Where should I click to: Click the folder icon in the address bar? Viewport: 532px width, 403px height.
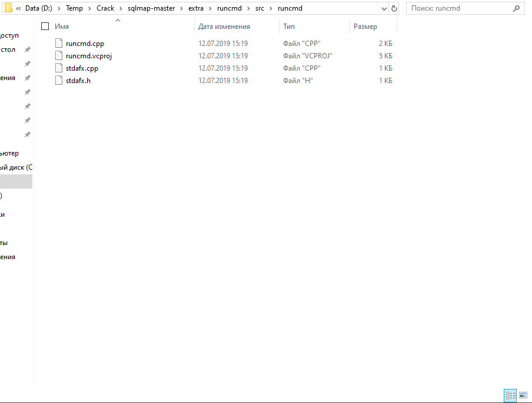8,8
